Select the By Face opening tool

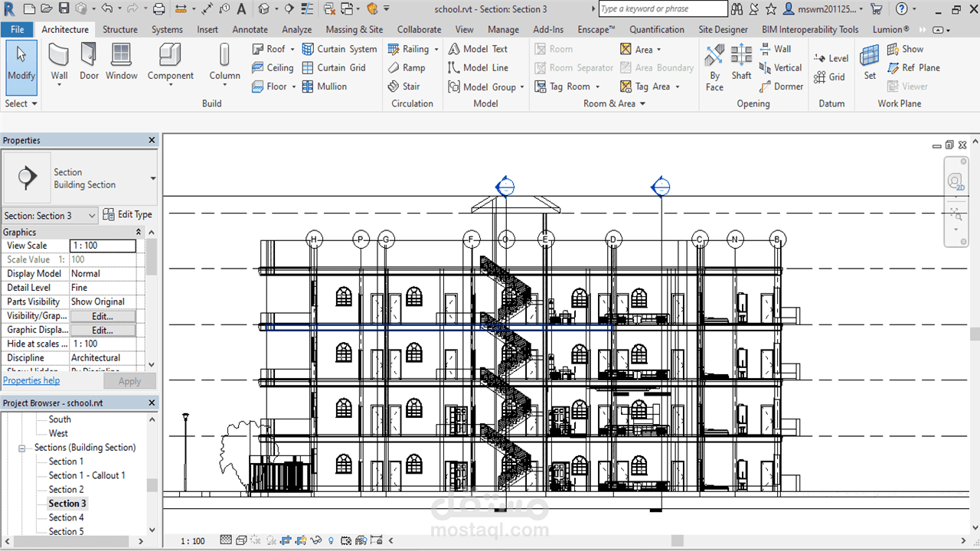tap(714, 67)
